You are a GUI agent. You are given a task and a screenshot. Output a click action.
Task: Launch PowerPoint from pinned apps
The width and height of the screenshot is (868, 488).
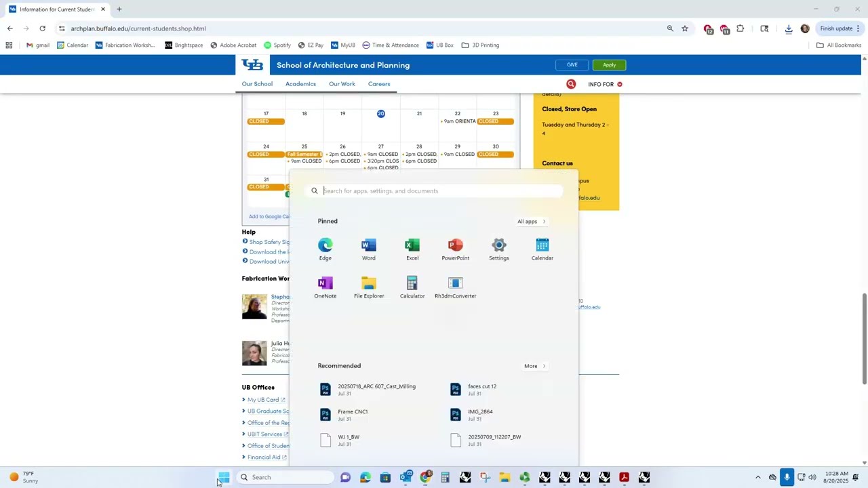pos(456,249)
